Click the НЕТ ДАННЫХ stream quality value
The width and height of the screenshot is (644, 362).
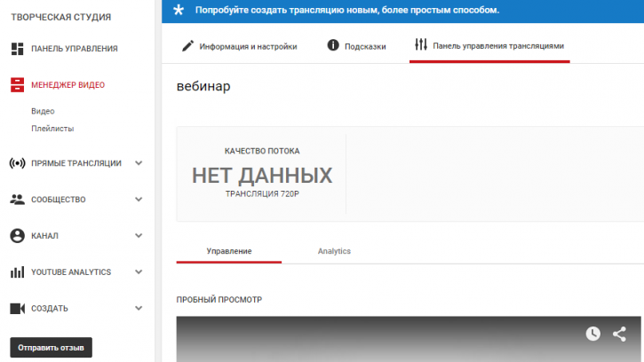point(262,176)
